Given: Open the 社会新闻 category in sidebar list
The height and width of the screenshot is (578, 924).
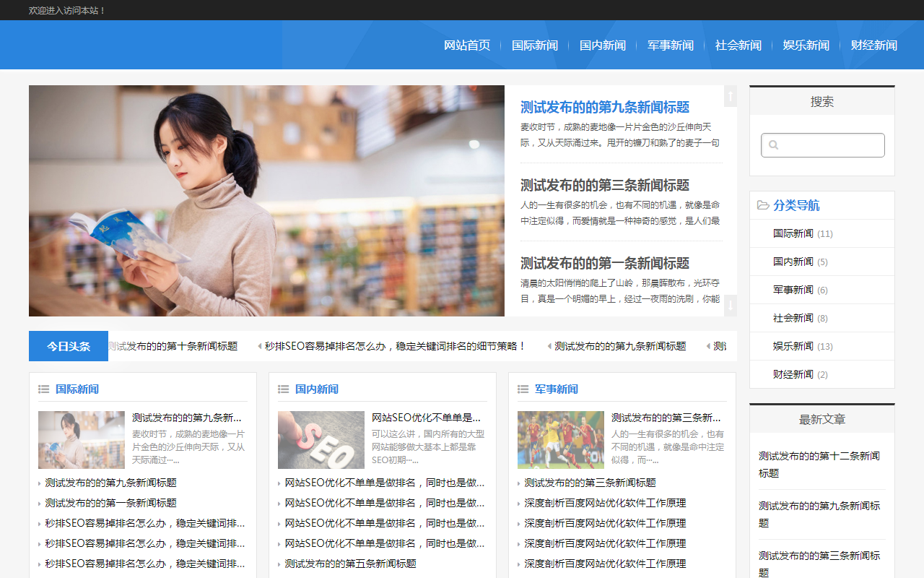Looking at the screenshot, I should tap(793, 318).
